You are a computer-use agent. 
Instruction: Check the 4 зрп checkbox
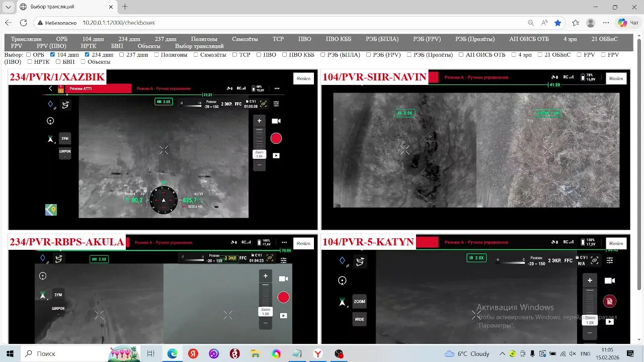pos(514,55)
